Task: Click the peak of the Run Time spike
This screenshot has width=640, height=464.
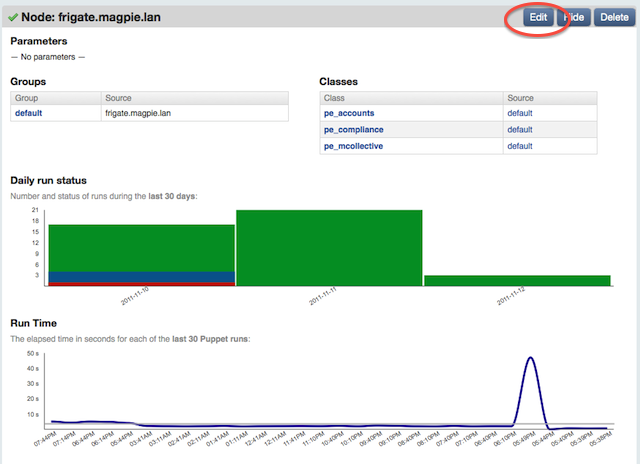Action: (x=530, y=358)
